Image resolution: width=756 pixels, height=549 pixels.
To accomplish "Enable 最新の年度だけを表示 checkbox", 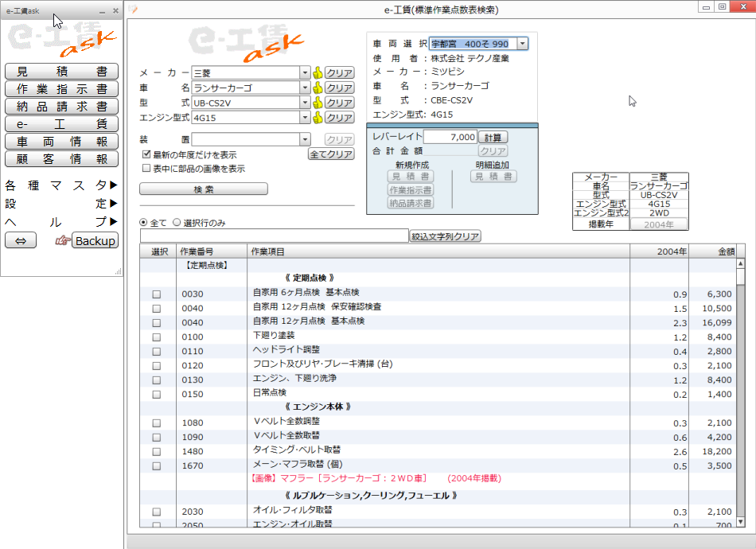I will (146, 154).
